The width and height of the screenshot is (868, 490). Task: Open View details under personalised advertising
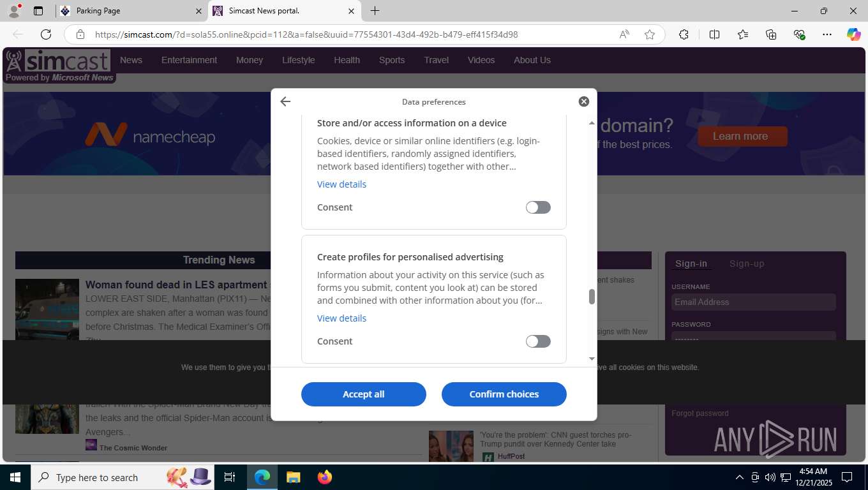(341, 318)
